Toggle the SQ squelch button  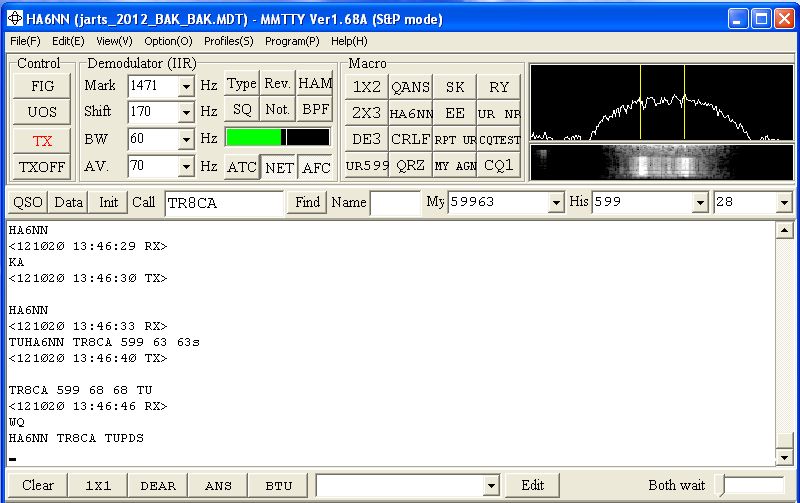pyautogui.click(x=242, y=109)
